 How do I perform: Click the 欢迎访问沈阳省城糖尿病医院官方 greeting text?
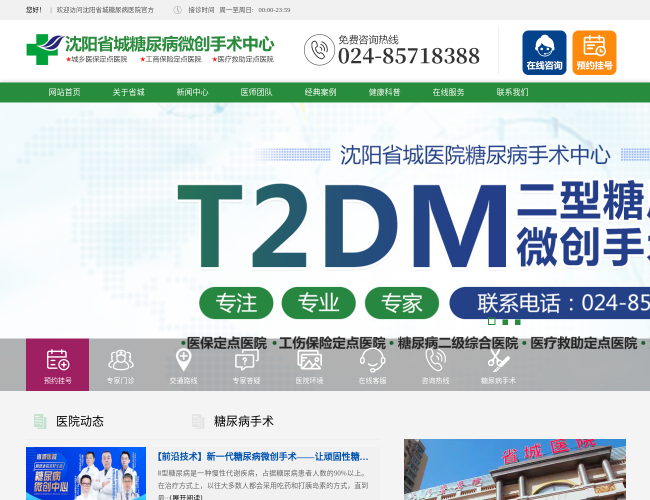105,10
